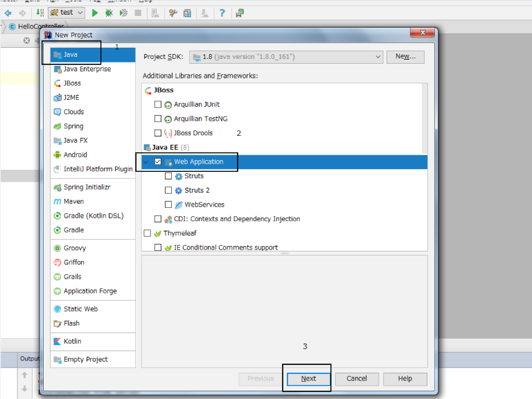Select Java Enterprise project type
532x399 pixels.
pos(93,69)
